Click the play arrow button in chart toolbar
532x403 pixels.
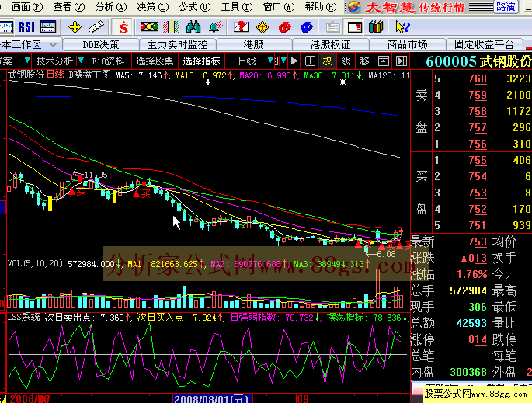coord(294,61)
